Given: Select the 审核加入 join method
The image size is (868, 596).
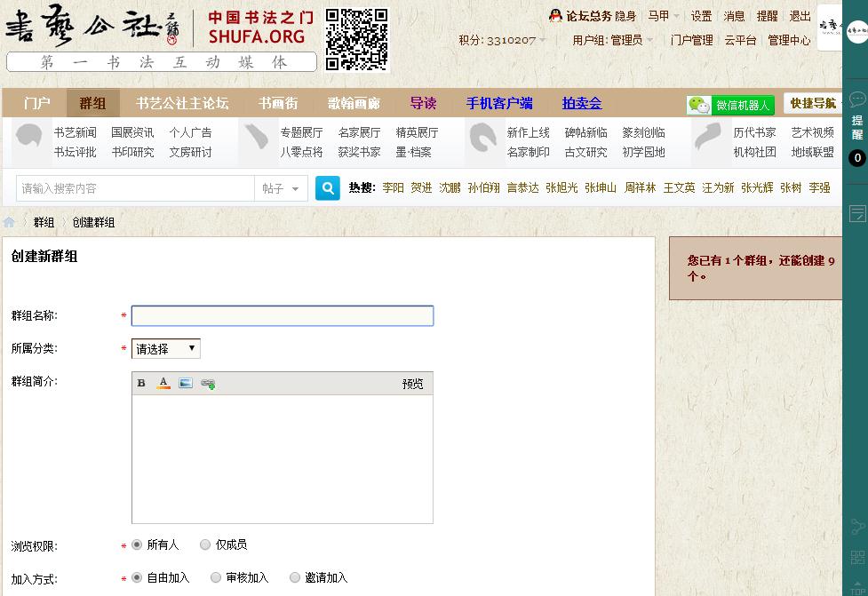Looking at the screenshot, I should click(x=216, y=577).
